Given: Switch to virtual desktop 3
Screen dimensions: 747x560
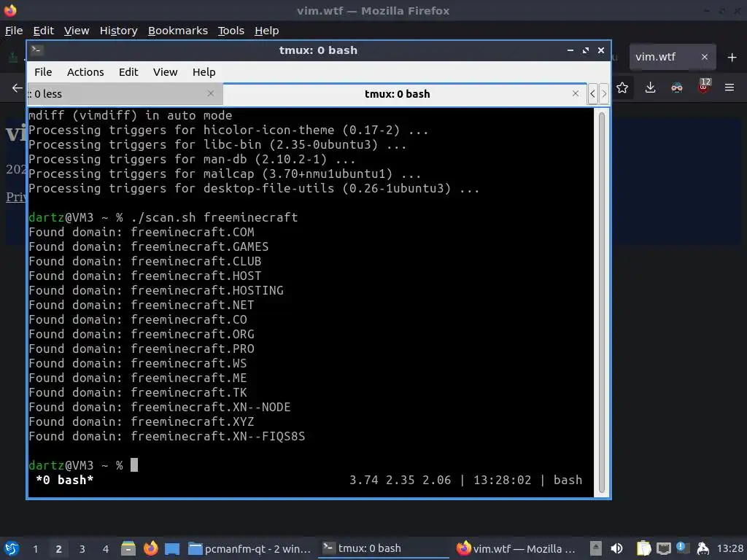Looking at the screenshot, I should point(82,549).
